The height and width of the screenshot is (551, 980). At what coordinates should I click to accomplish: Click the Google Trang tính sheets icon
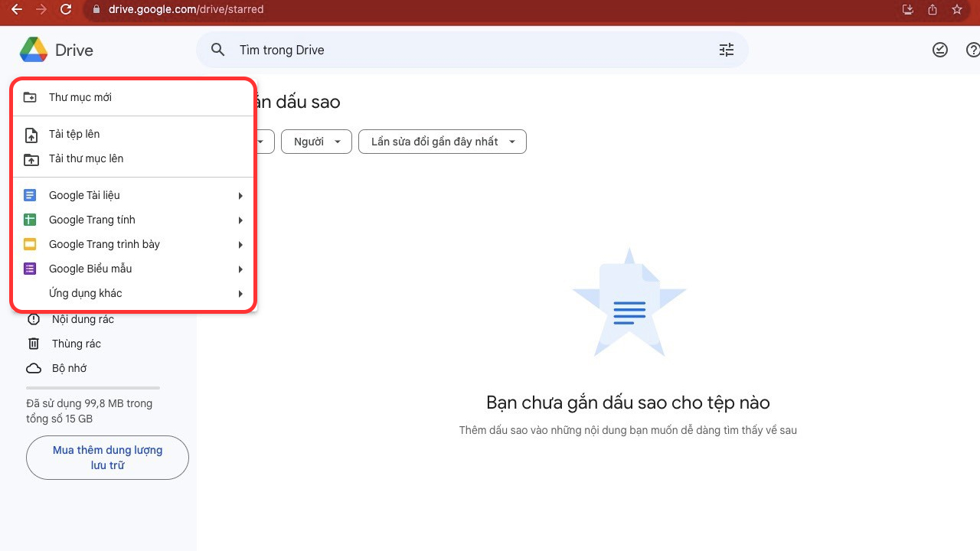[31, 220]
